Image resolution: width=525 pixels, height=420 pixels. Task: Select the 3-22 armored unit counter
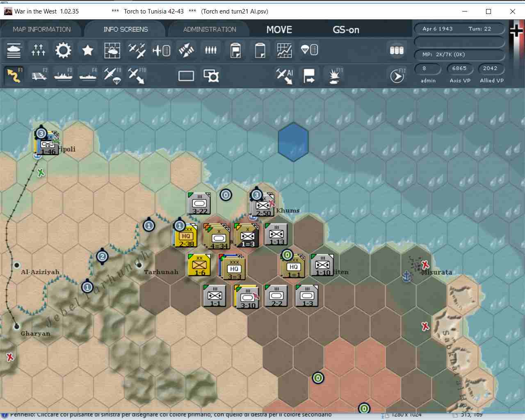pos(200,203)
